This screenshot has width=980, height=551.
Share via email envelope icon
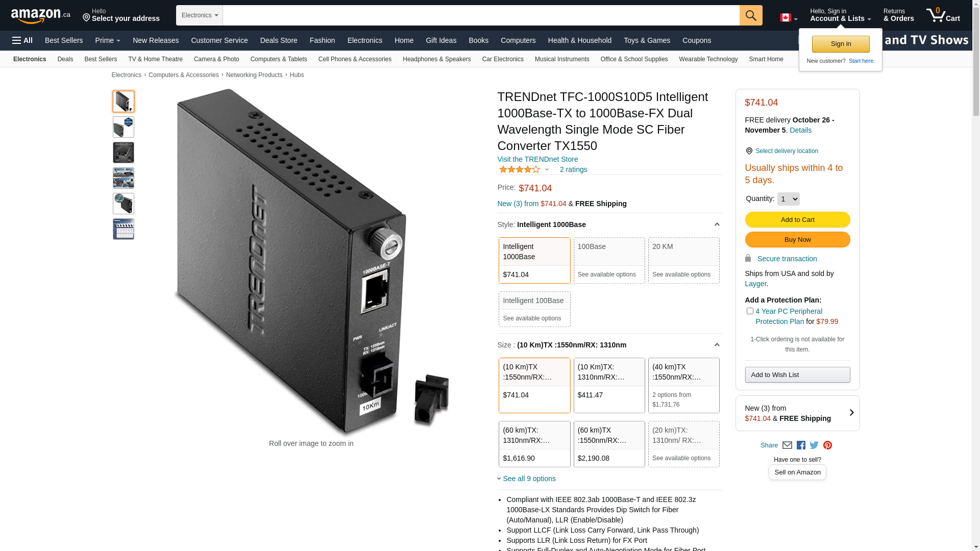787,445
